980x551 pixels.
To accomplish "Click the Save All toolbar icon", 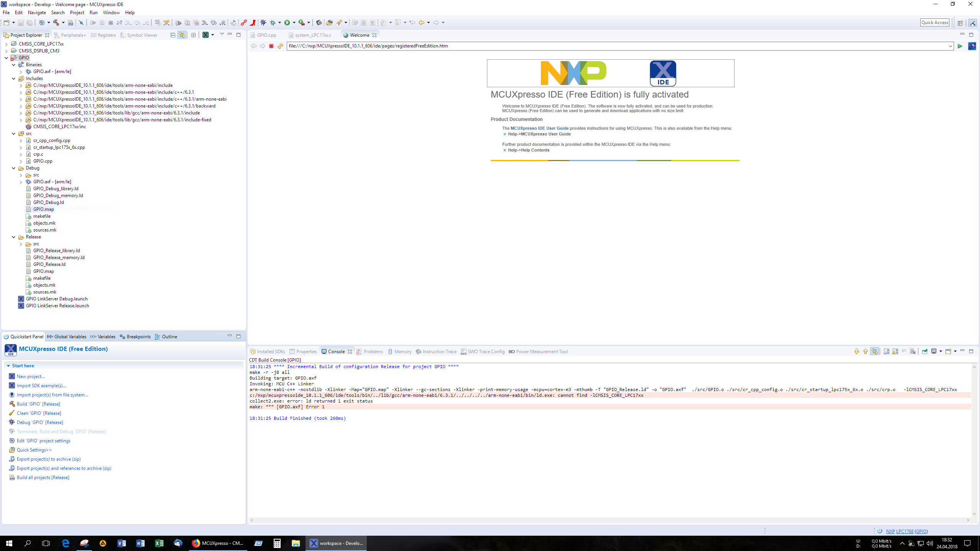I will coord(29,23).
